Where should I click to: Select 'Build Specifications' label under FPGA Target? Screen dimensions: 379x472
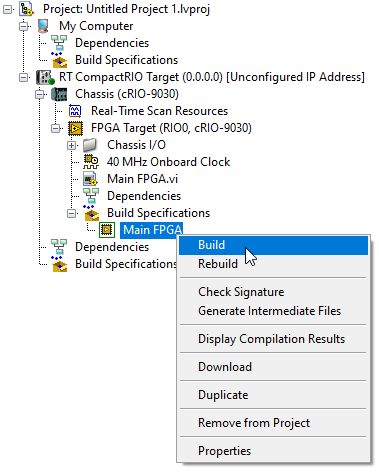point(159,213)
